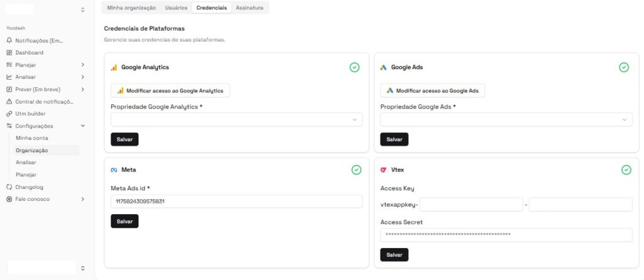Collapse the Configurações section chevron
Viewport: 644px width, 280px height.
[x=82, y=126]
